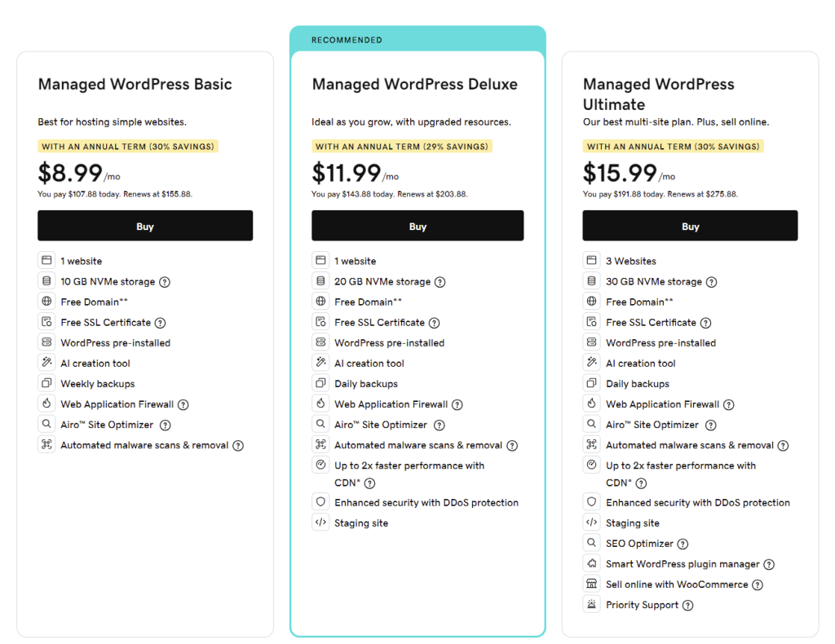Click info icon for Basic automated malware scans
This screenshot has height=644, width=835.
238,446
